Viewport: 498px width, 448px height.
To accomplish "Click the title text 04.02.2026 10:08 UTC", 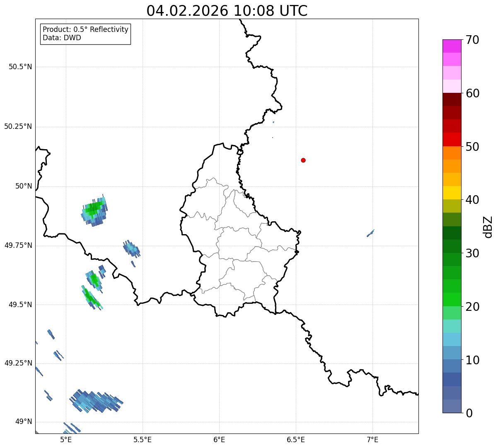I will 227,11.
